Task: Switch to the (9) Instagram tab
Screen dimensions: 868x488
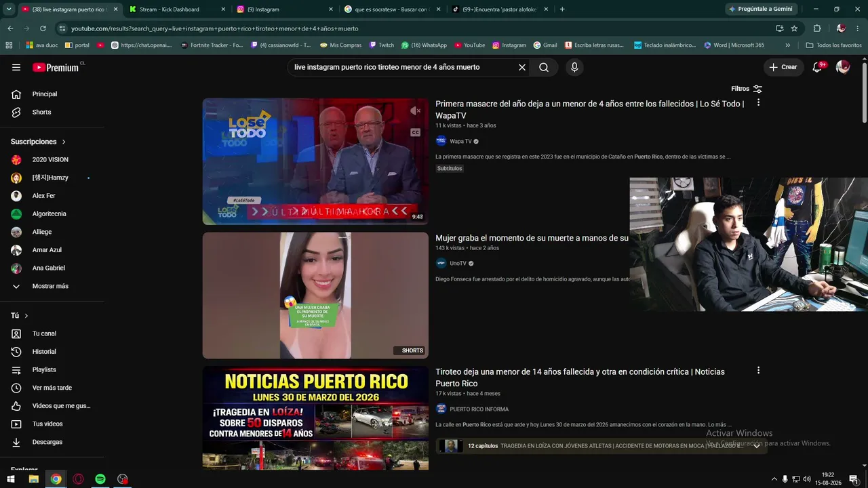Action: [x=285, y=9]
